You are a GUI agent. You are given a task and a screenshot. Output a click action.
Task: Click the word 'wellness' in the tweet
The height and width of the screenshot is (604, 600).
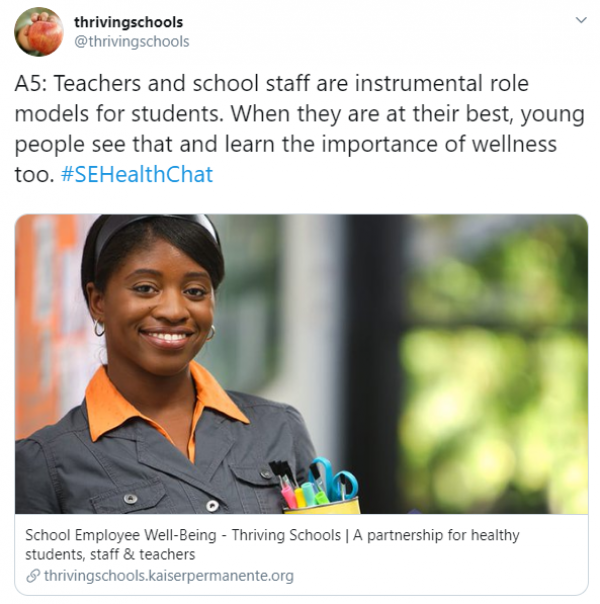point(515,144)
